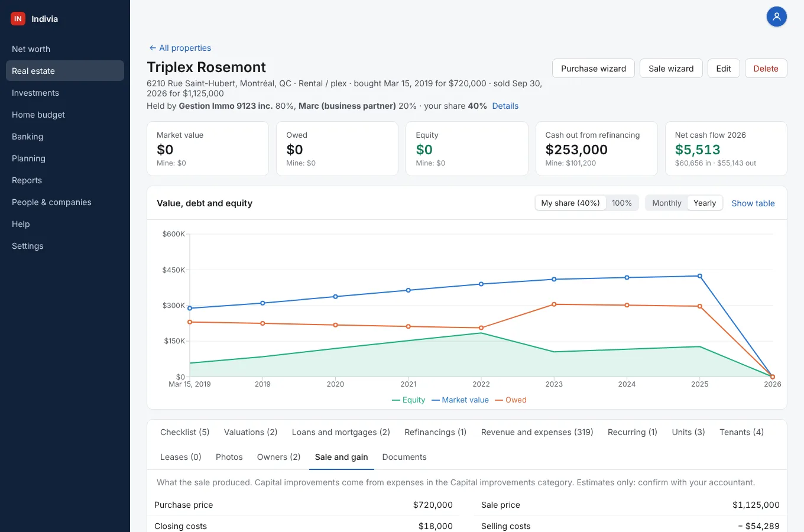
Task: Open ownership Details link
Action: click(x=505, y=106)
